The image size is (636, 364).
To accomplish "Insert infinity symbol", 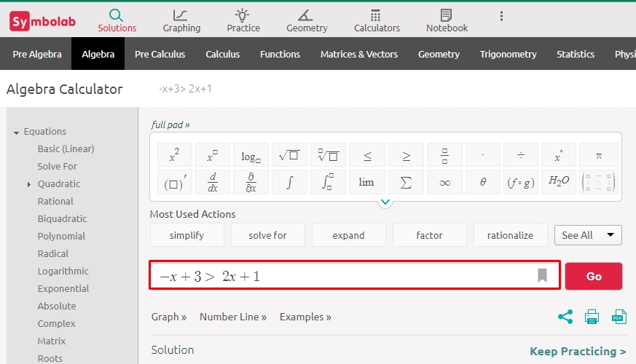I will pyautogui.click(x=444, y=183).
